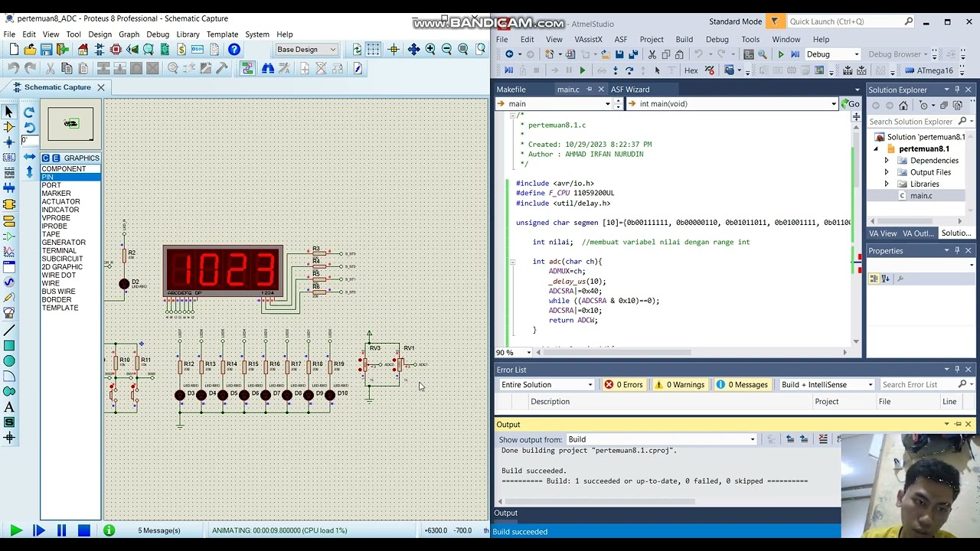The image size is (980, 551).
Task: Toggle the 0 Warnings filter
Action: click(x=678, y=385)
